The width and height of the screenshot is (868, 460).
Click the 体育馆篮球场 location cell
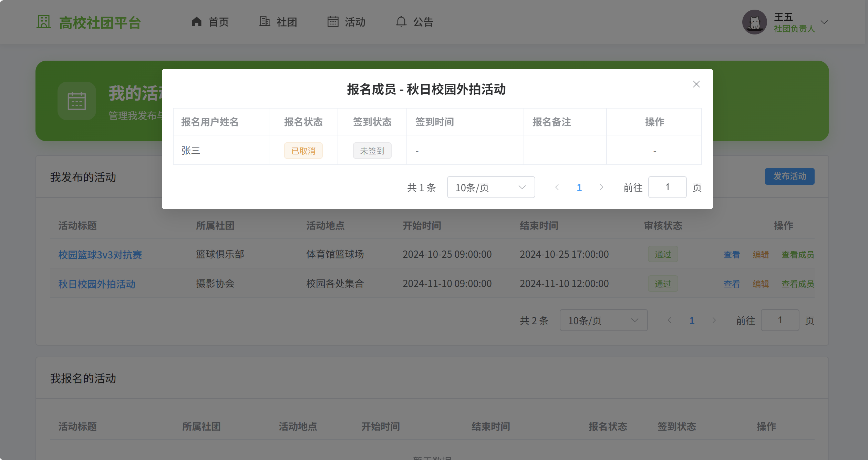tap(335, 254)
